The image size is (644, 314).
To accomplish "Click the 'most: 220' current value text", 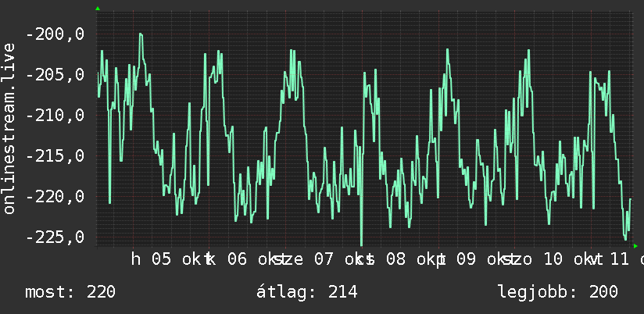I will 70,292.
